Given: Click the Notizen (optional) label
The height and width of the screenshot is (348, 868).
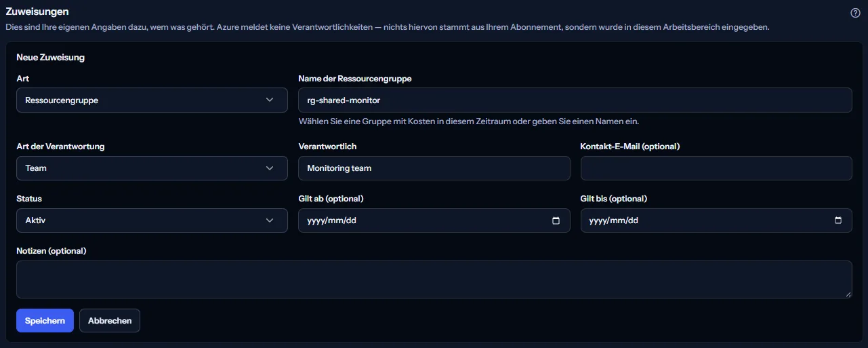Looking at the screenshot, I should pos(51,251).
